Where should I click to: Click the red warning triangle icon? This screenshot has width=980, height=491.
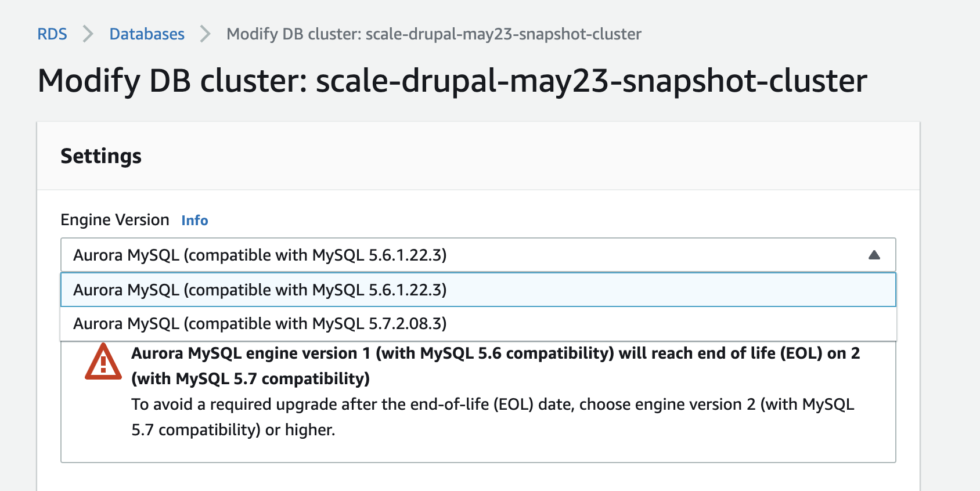(x=103, y=362)
